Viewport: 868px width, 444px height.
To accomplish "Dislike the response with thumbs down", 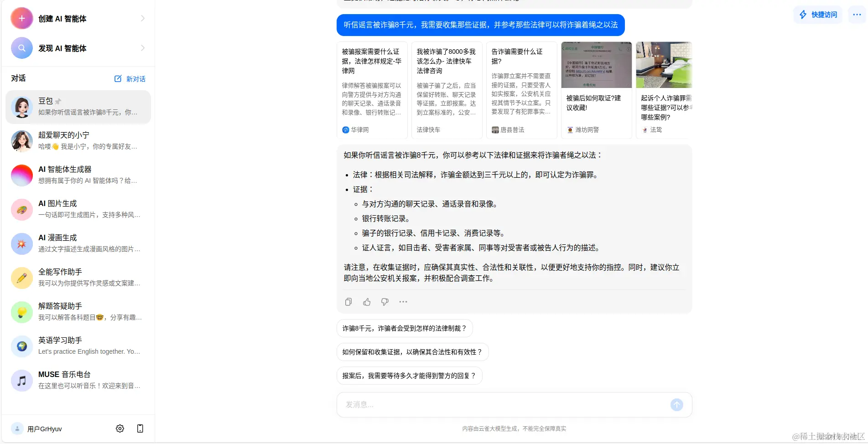I will [385, 301].
